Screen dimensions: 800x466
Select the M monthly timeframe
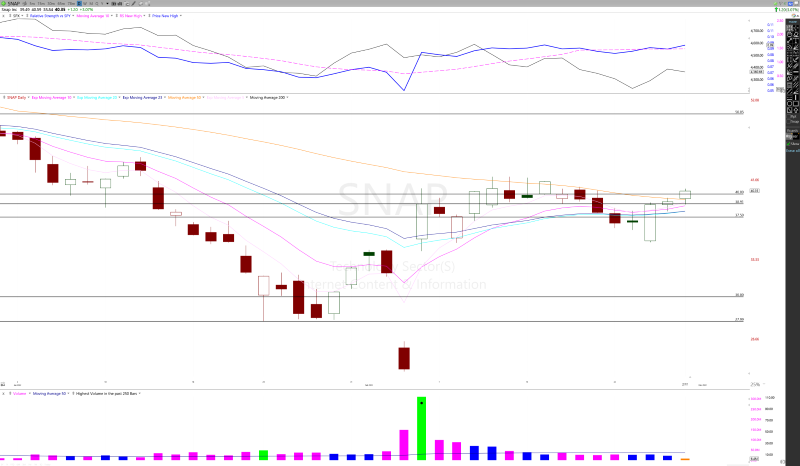click(x=91, y=4)
